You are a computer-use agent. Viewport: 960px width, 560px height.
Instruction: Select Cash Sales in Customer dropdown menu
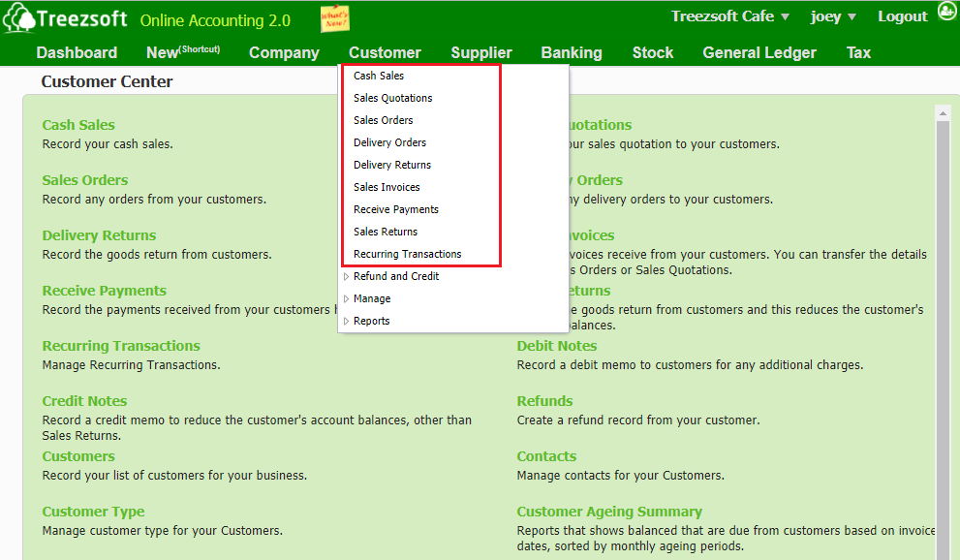pyautogui.click(x=379, y=76)
